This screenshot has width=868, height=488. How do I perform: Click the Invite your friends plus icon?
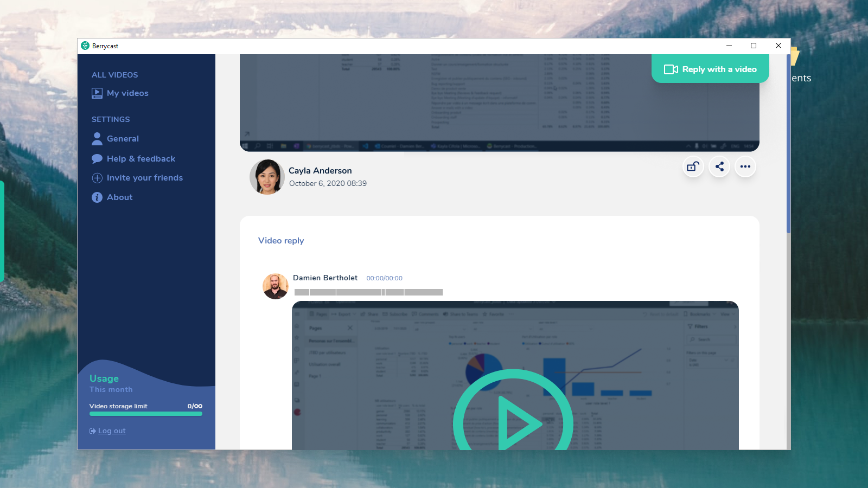[97, 178]
